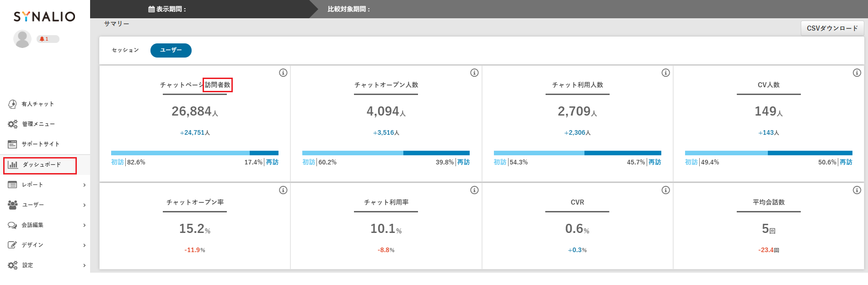
Task: Open 有人チャット in the sidebar
Action: tap(45, 104)
